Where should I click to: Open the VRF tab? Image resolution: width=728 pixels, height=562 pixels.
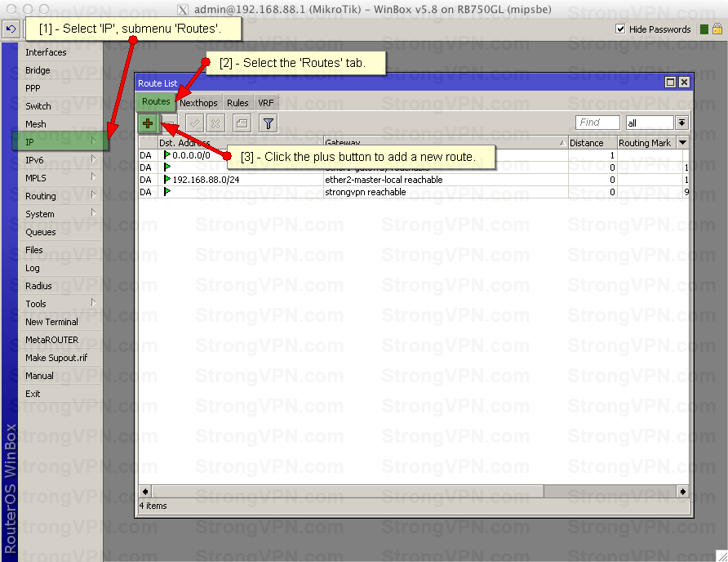point(266,103)
